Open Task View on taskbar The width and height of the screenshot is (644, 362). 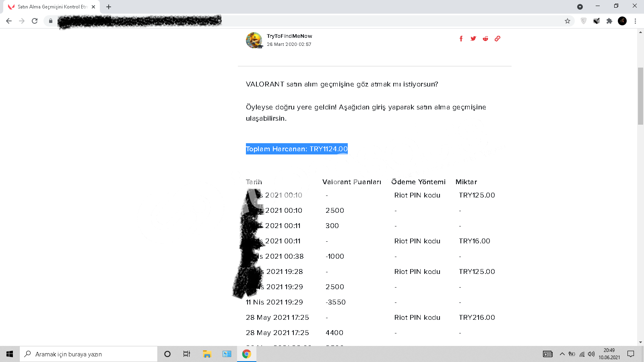(x=187, y=354)
